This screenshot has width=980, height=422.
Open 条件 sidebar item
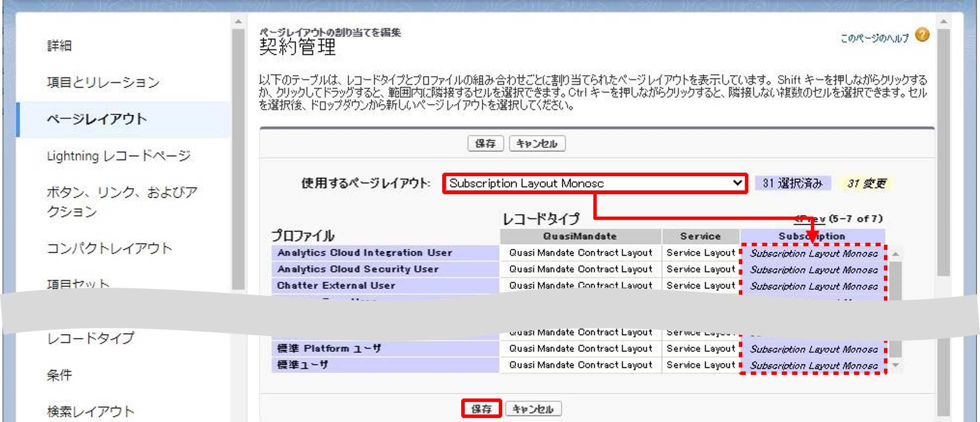pyautogui.click(x=60, y=375)
